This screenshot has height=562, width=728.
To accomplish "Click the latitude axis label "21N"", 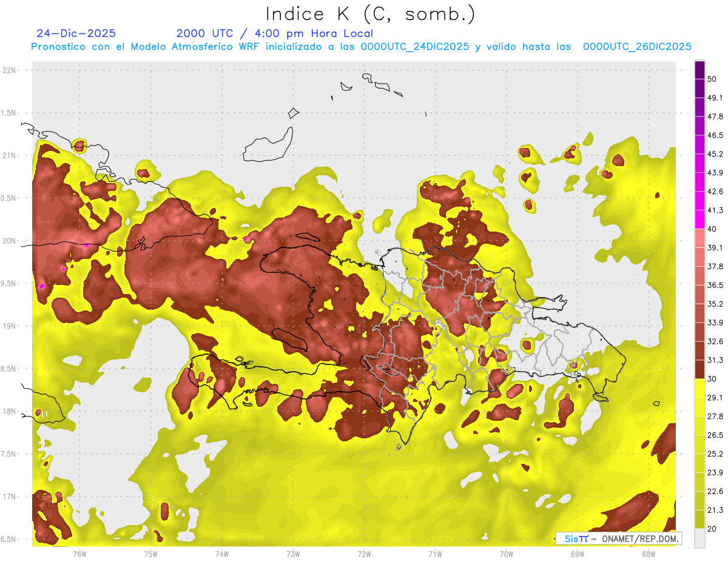I will pyautogui.click(x=10, y=156).
